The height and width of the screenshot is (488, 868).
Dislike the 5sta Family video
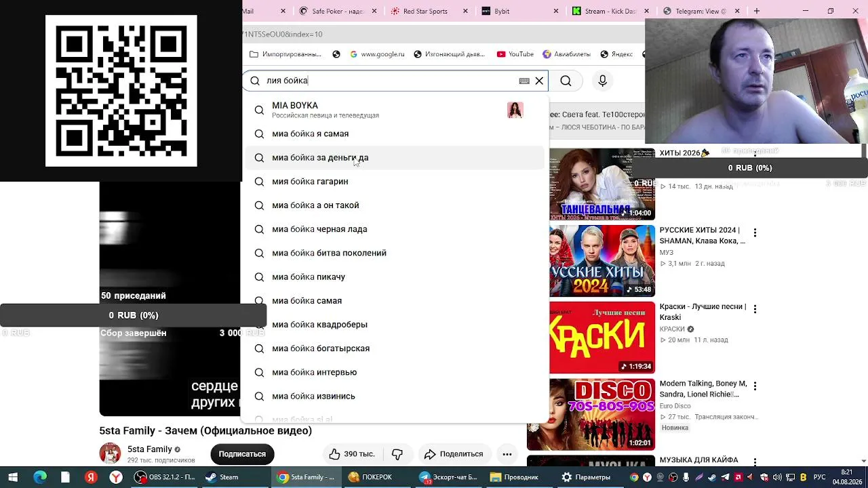398,454
